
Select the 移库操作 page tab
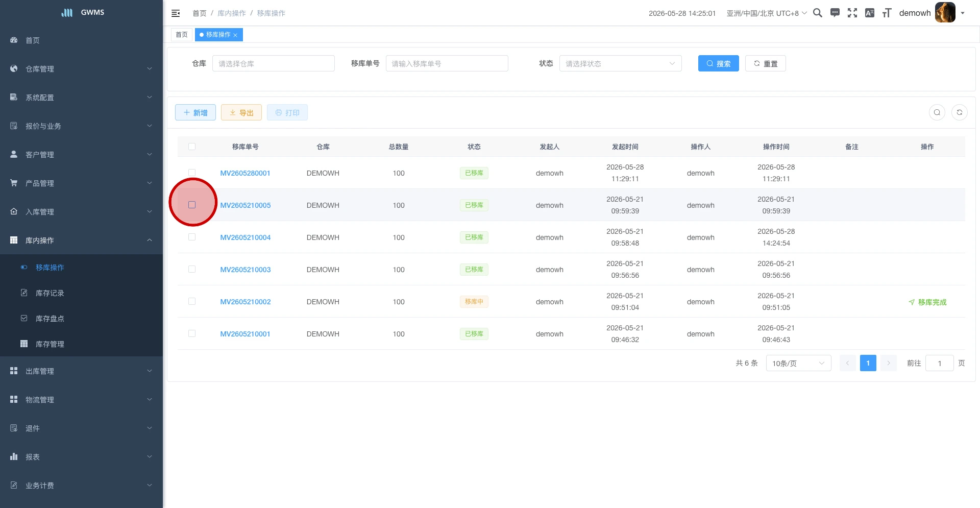(x=218, y=35)
